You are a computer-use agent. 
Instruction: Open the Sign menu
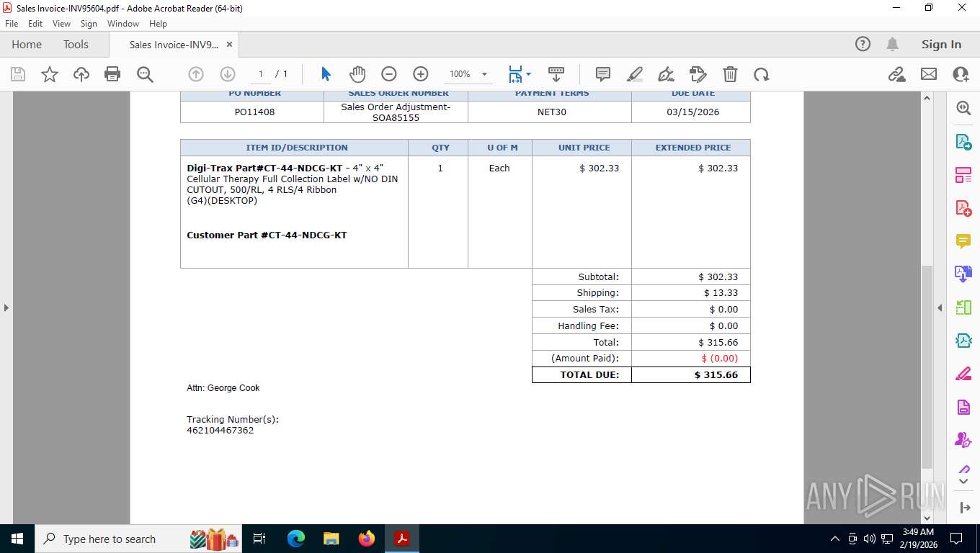tap(89, 24)
